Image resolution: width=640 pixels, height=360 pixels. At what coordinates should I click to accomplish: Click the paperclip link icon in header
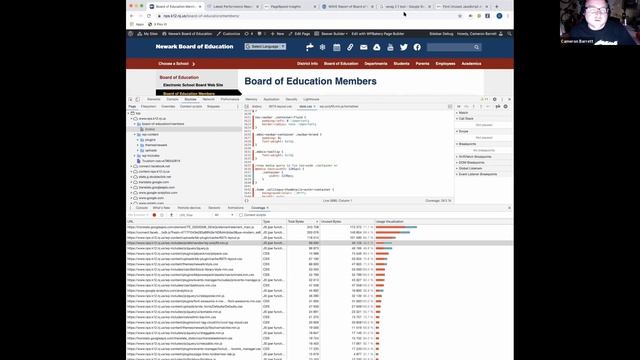tap(350, 47)
